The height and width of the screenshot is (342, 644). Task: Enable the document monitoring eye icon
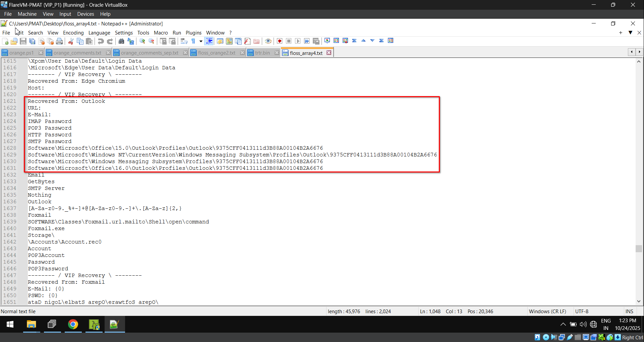click(268, 41)
